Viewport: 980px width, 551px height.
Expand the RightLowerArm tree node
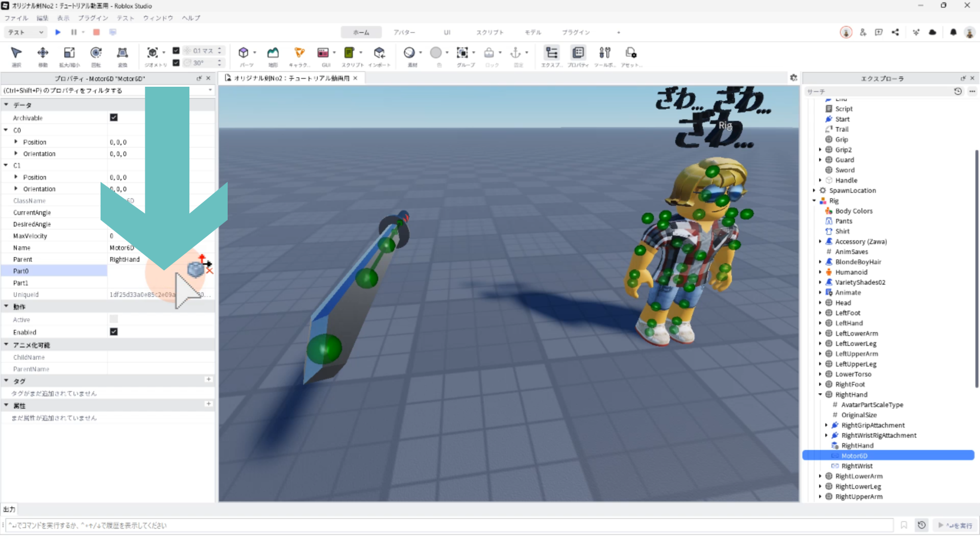pyautogui.click(x=820, y=476)
